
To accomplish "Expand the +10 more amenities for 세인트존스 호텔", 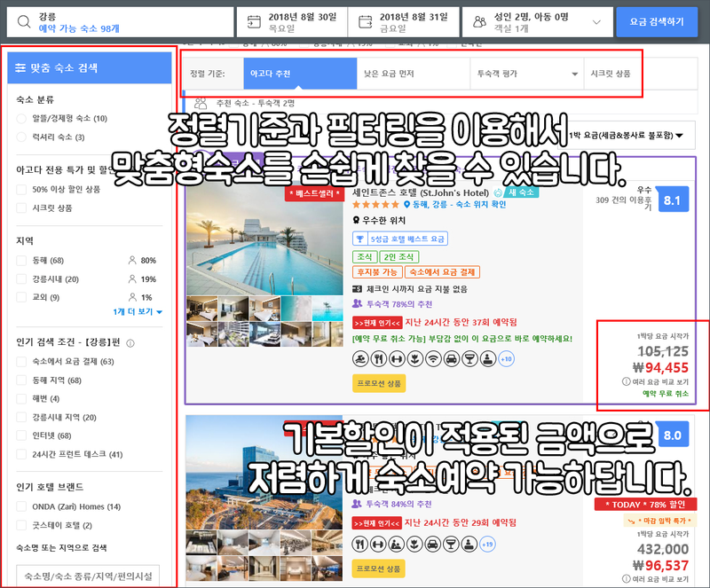I will [x=506, y=359].
